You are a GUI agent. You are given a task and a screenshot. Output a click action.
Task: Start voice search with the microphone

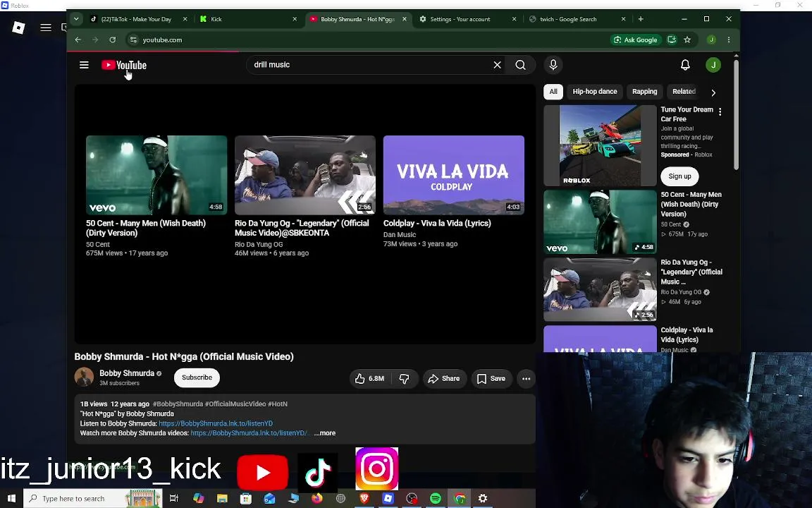tap(553, 65)
